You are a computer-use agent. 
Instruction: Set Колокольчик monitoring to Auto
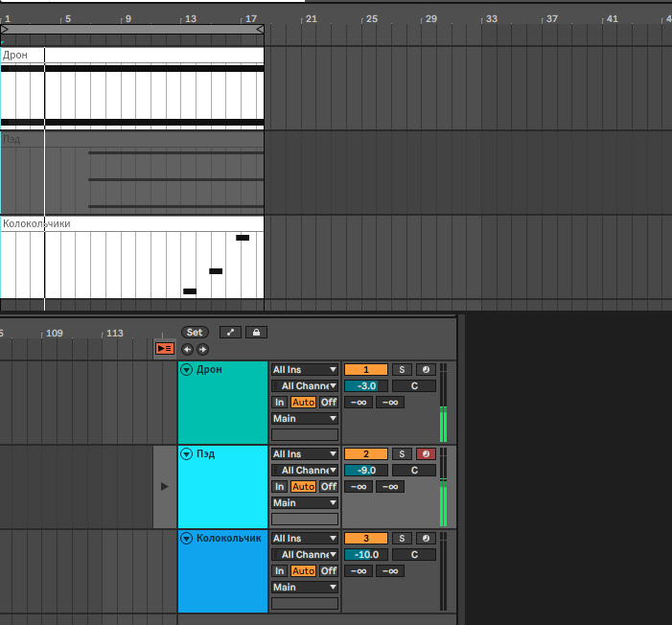[x=304, y=571]
